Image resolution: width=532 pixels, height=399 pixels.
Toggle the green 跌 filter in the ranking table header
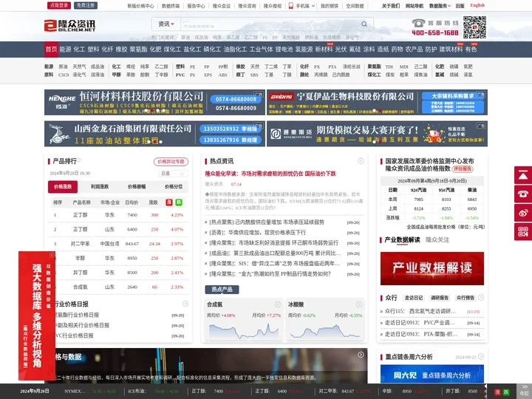click(179, 202)
